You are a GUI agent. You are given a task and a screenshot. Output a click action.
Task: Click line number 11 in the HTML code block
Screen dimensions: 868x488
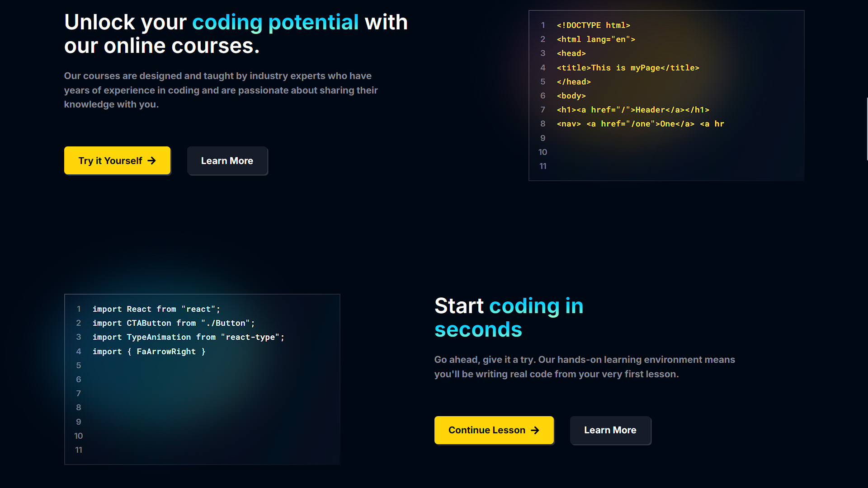click(x=543, y=166)
